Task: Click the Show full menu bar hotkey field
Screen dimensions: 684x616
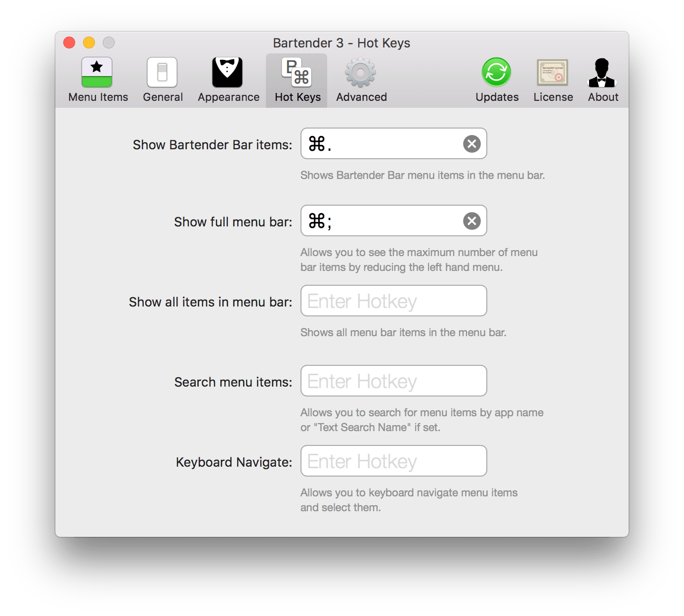Action: click(394, 220)
